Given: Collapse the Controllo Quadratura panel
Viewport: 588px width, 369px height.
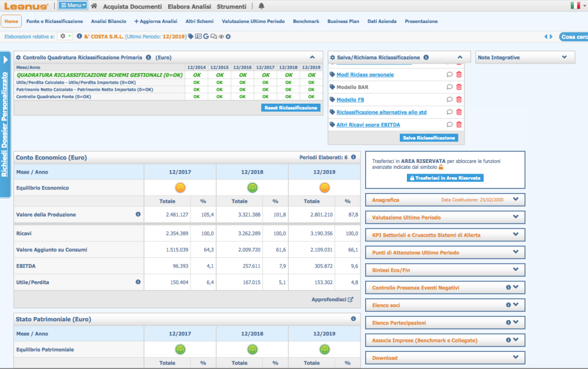Looking at the screenshot, I should click(312, 58).
